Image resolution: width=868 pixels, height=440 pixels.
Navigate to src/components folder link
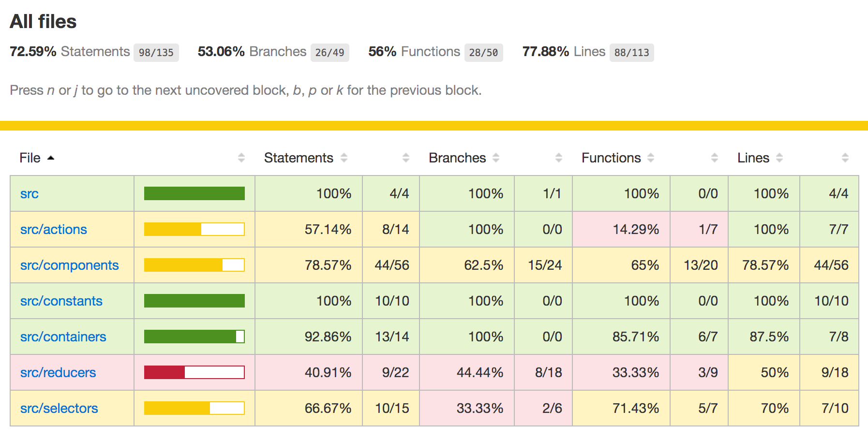point(69,265)
